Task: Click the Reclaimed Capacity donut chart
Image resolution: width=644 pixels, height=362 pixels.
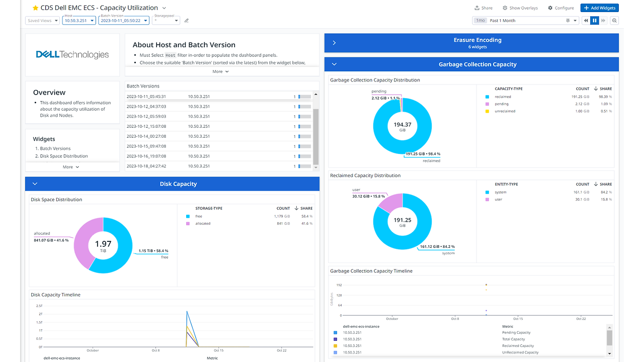Action: pyautogui.click(x=403, y=222)
